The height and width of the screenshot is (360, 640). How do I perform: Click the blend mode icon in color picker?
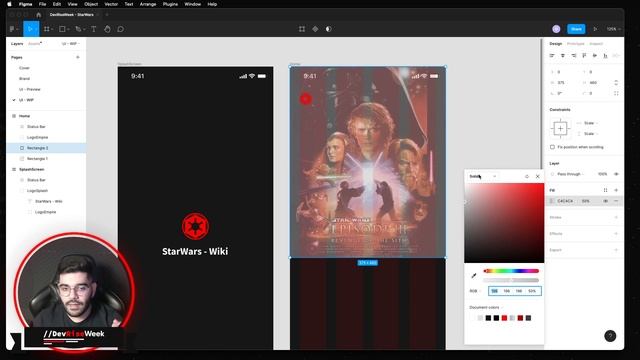[x=527, y=176]
